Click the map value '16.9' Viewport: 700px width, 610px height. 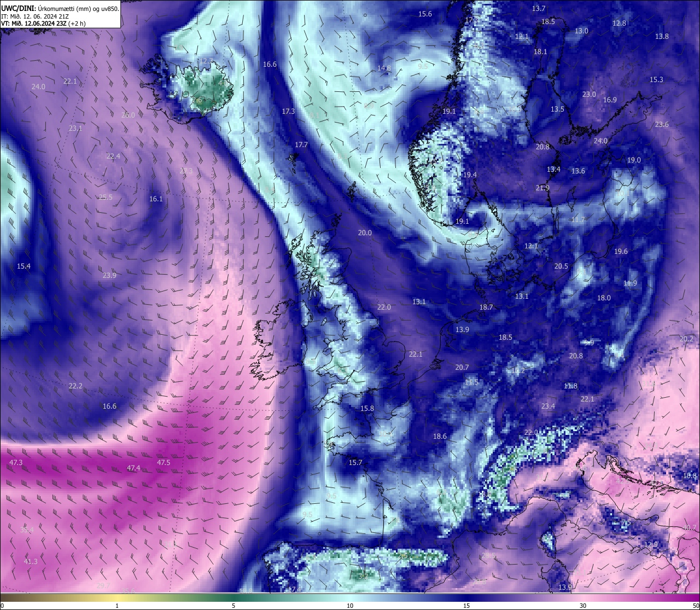pyautogui.click(x=610, y=100)
